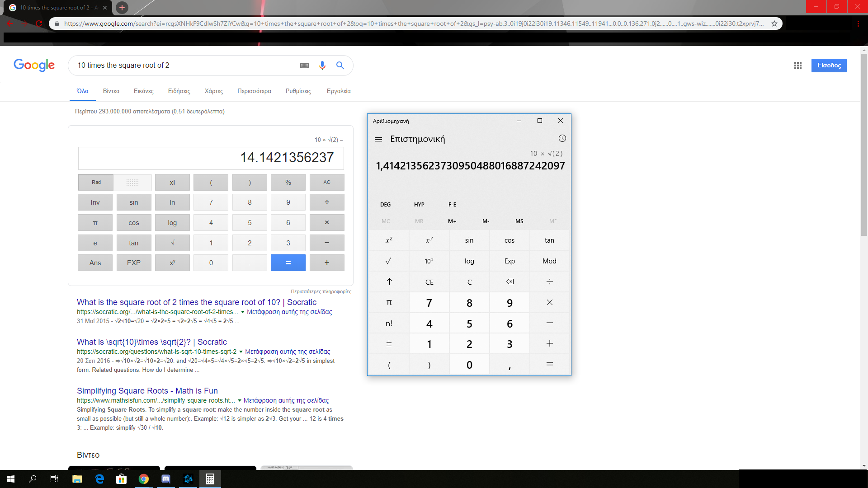Expand options arrow beside second Socratic result URL
Screen dimensions: 868x488
(241, 352)
